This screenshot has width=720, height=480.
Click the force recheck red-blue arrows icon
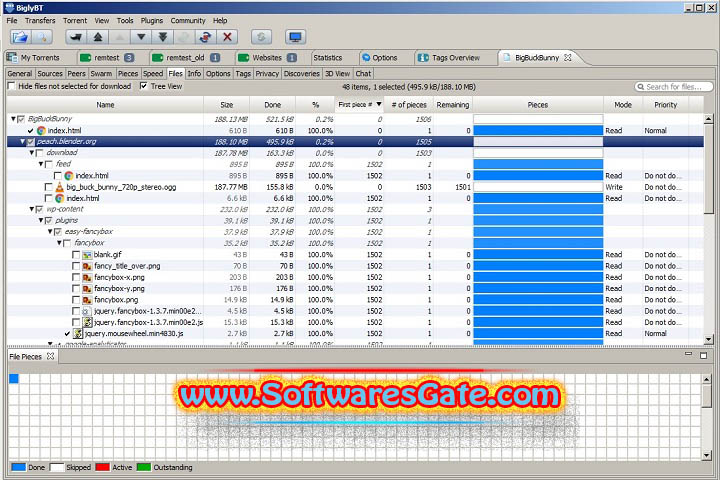[205, 37]
